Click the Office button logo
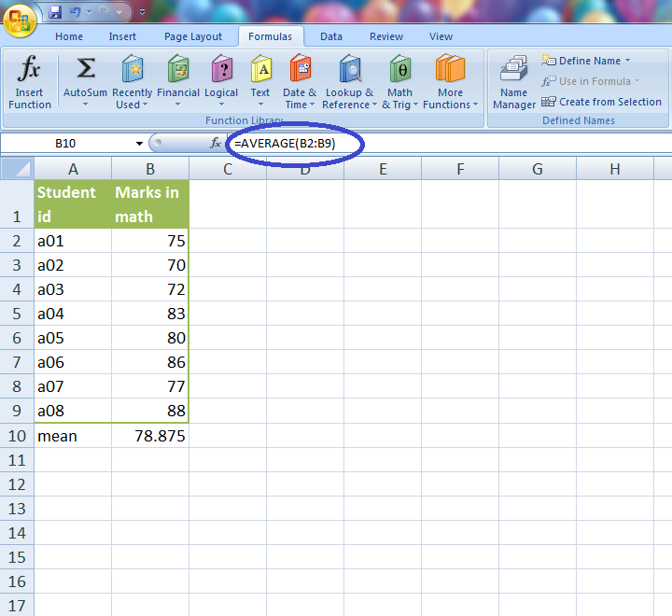This screenshot has height=616, width=672. coord(19,19)
